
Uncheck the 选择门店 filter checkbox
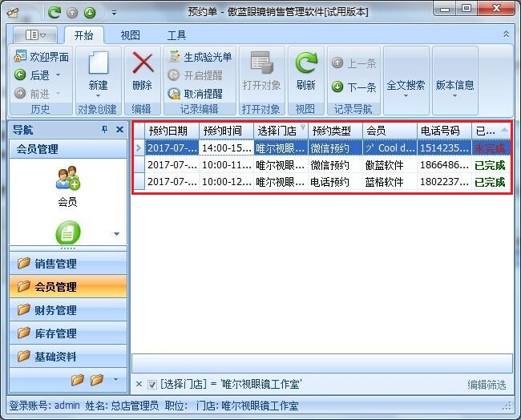point(152,385)
